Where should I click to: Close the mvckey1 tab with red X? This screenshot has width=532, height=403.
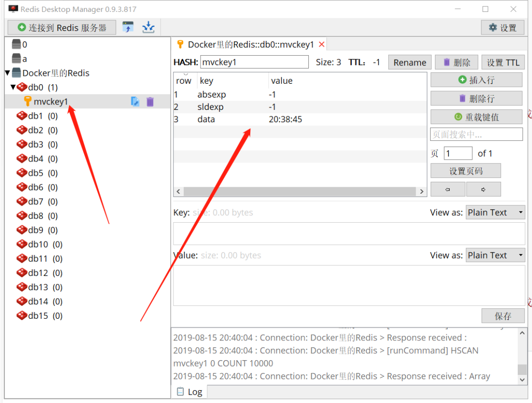(322, 44)
